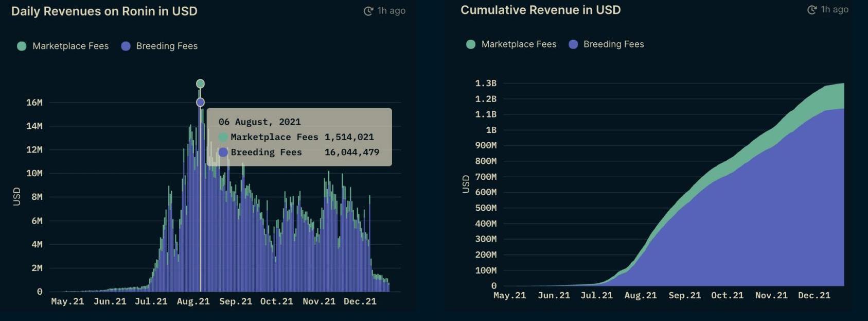Click purple Breeding Fees marker at peak
868x321 pixels.
click(200, 103)
